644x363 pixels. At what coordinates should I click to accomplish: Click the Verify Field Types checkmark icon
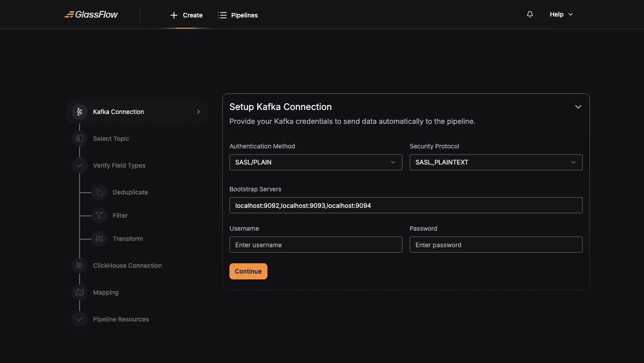tap(80, 165)
